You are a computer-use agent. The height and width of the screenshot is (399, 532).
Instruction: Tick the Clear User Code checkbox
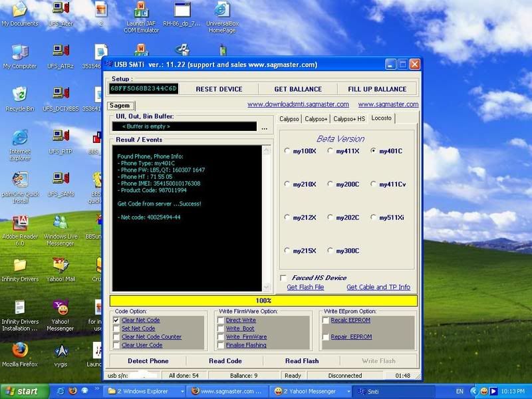(x=116, y=345)
